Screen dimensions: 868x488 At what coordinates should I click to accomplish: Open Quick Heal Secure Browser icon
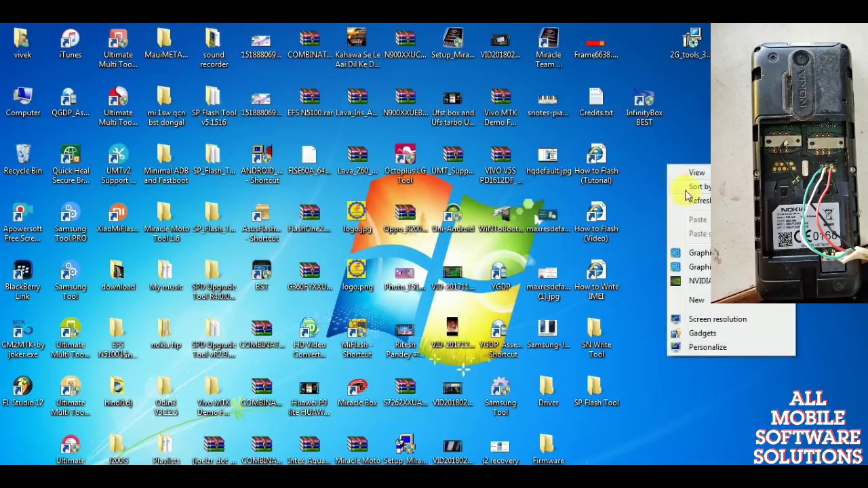(x=71, y=164)
